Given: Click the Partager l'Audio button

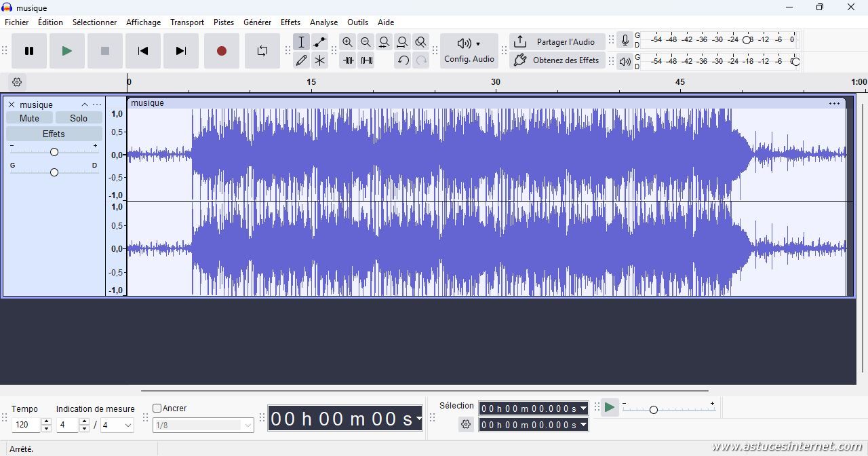Looking at the screenshot, I should [x=557, y=42].
